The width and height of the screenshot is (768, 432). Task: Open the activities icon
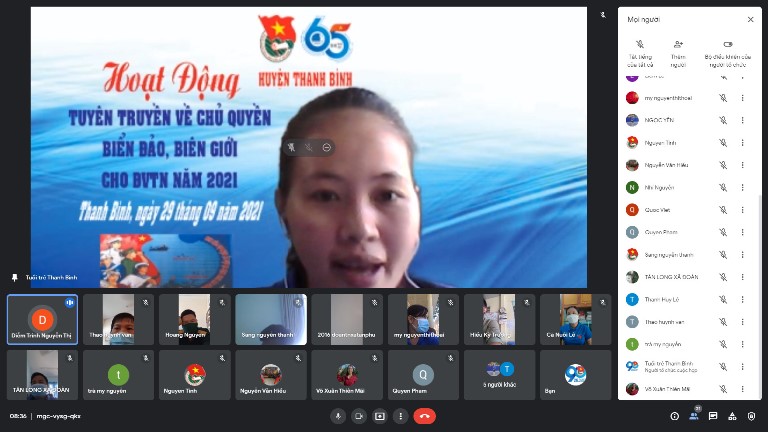(x=732, y=416)
